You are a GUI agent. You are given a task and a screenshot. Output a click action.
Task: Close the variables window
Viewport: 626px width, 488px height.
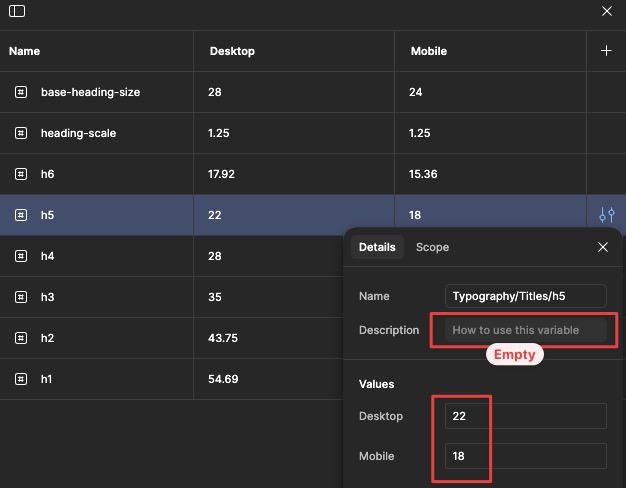tap(606, 11)
